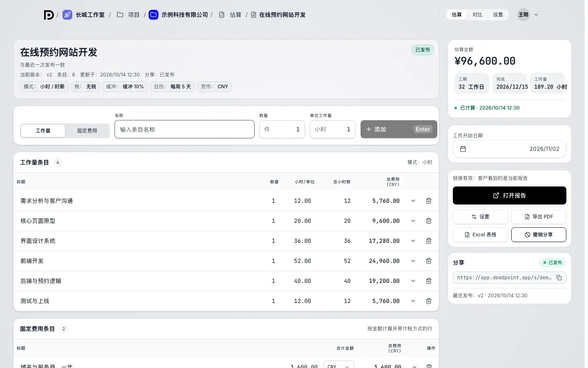
Task: Click the 缓冲 10% chip
Action: (x=125, y=87)
